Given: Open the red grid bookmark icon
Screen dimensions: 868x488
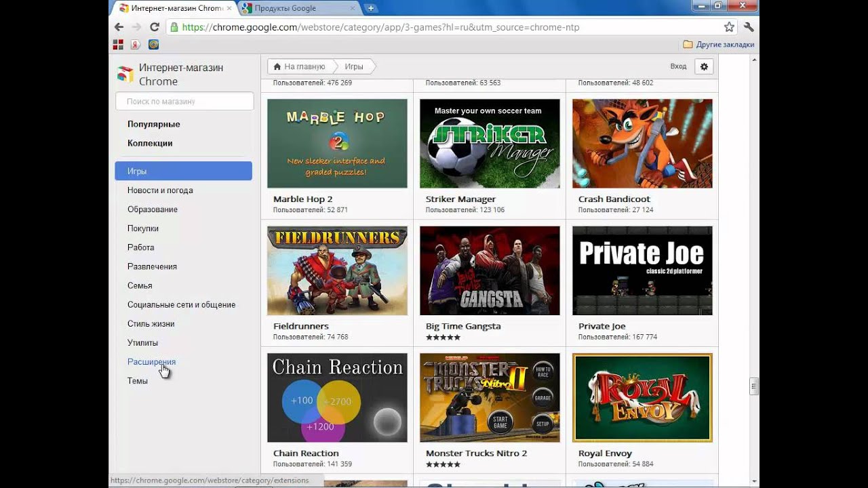Looking at the screenshot, I should tap(118, 45).
